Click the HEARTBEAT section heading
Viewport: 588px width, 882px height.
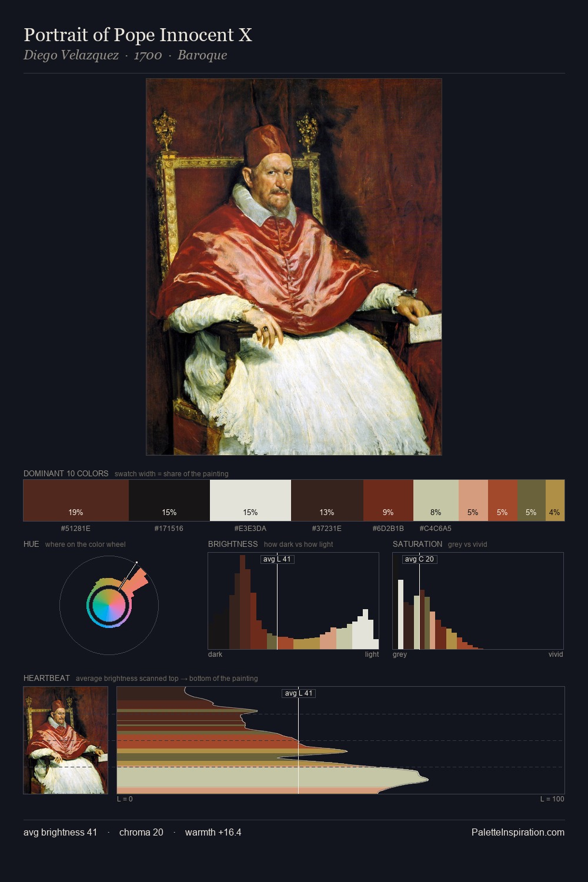pos(46,678)
